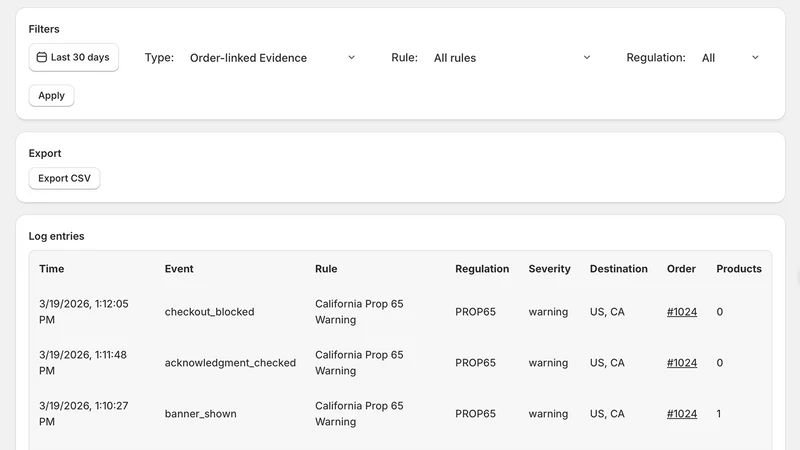
Task: Click the Time column header
Action: (x=52, y=269)
